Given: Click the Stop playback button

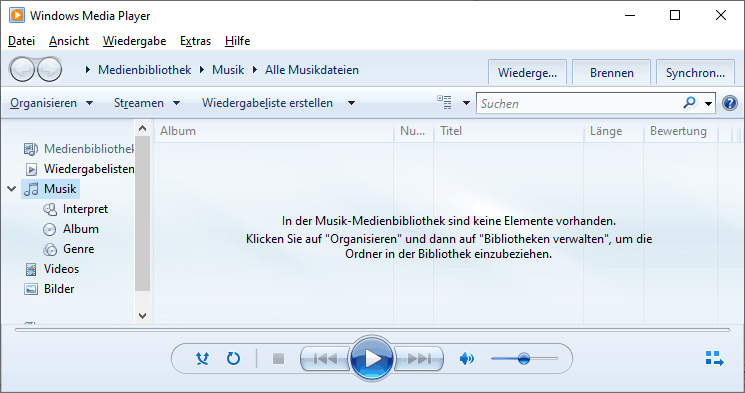Looking at the screenshot, I should 278,359.
